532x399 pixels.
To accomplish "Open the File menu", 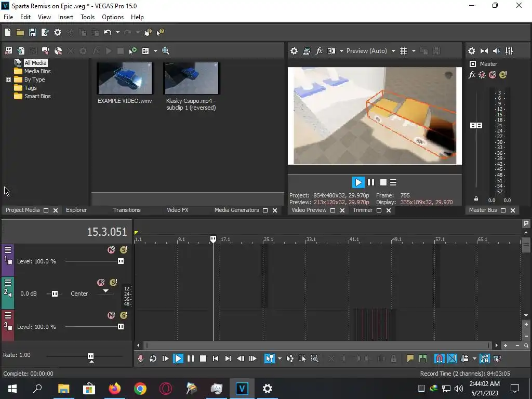I will [8, 17].
